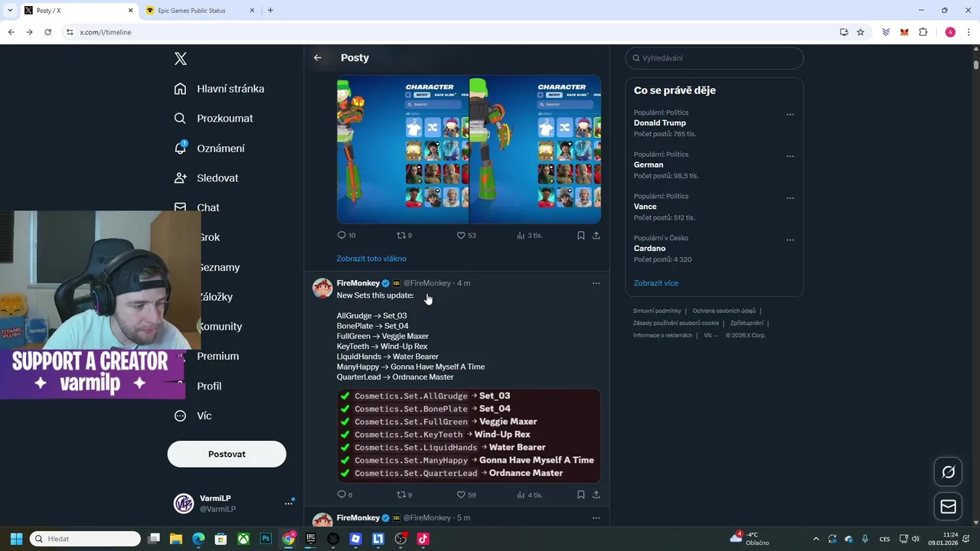Viewport: 980px width, 551px height.
Task: Open the tab search dropdown arrow
Action: (11, 11)
